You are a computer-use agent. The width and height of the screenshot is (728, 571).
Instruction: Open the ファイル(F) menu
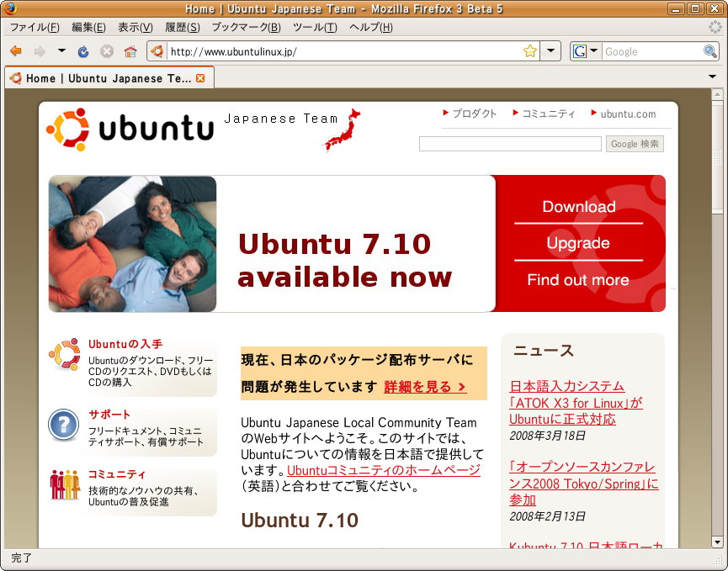pyautogui.click(x=35, y=28)
